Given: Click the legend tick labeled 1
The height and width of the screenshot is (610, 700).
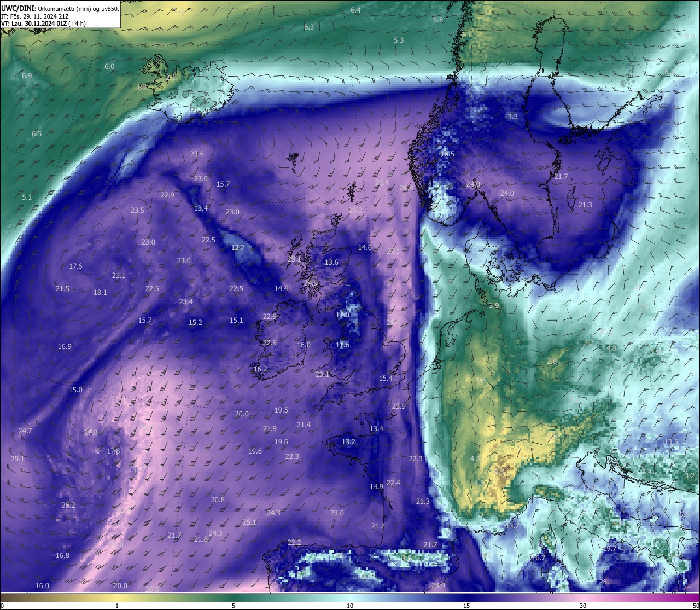Looking at the screenshot, I should (117, 606).
